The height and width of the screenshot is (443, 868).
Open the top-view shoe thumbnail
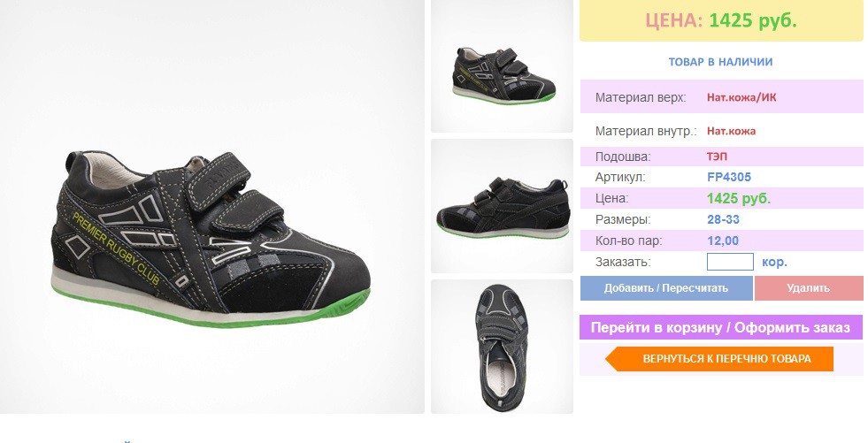coord(502,347)
